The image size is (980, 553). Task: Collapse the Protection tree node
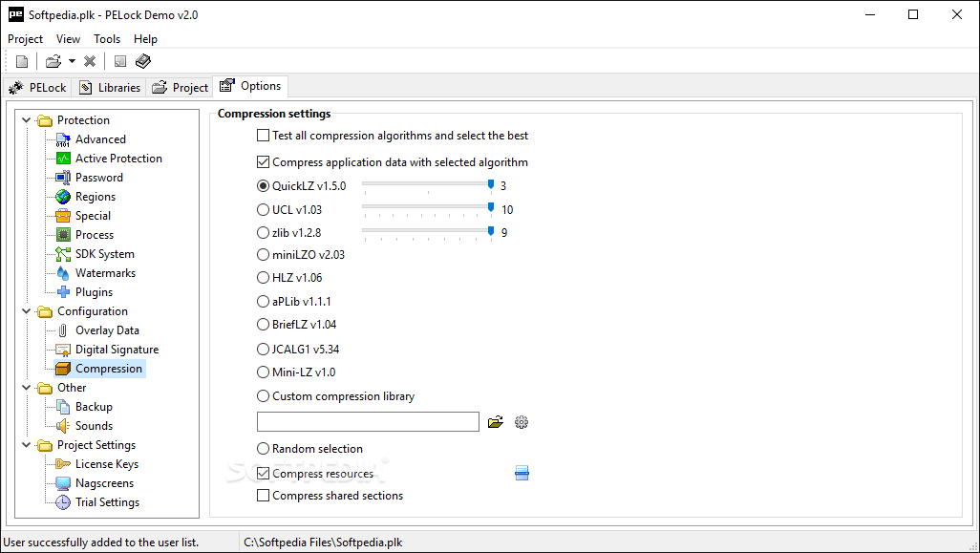click(26, 120)
